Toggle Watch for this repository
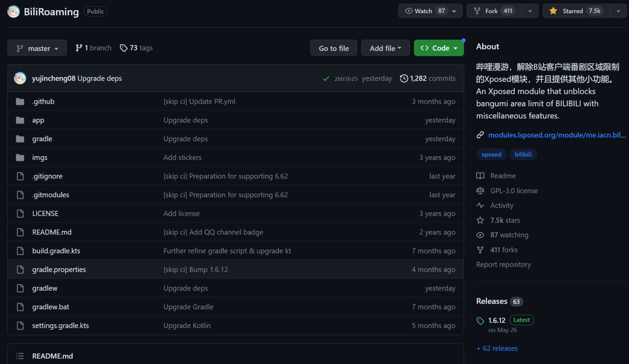629x364 pixels. pyautogui.click(x=424, y=11)
